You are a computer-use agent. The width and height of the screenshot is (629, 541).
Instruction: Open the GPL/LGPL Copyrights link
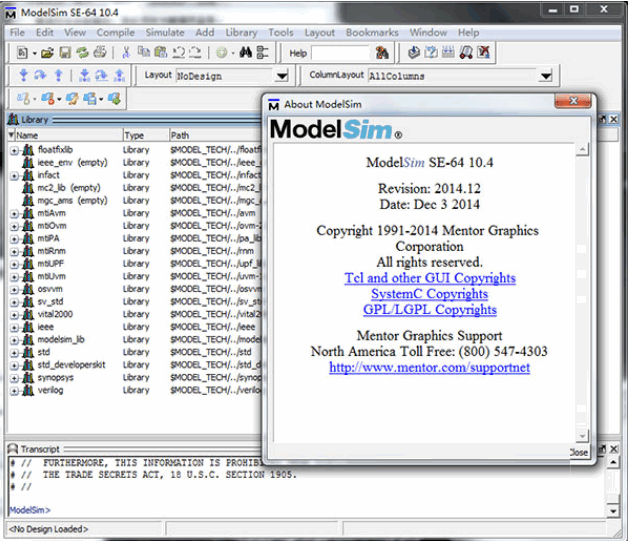coord(430,309)
